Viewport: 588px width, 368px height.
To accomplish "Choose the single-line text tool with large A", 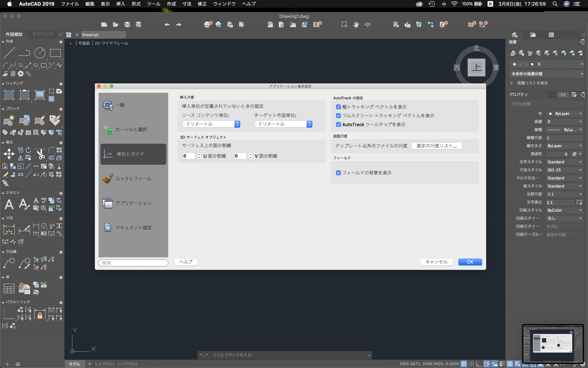I will pyautogui.click(x=9, y=205).
